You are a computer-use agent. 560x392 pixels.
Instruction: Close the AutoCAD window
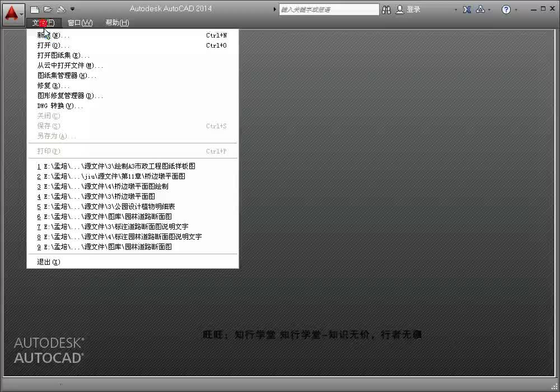pyautogui.click(x=552, y=8)
